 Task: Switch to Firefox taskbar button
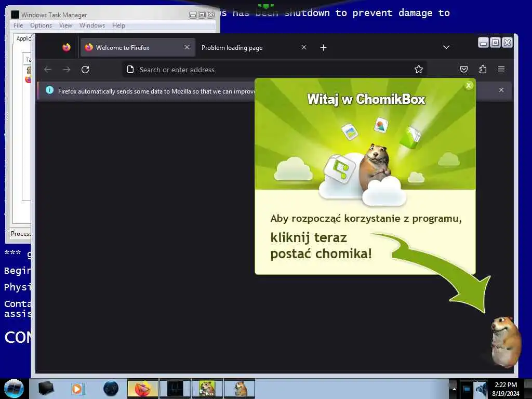tap(143, 389)
